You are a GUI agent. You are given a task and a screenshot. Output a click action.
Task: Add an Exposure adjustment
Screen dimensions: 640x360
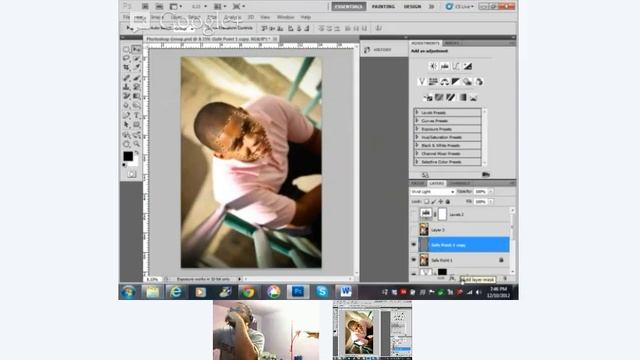[468, 66]
